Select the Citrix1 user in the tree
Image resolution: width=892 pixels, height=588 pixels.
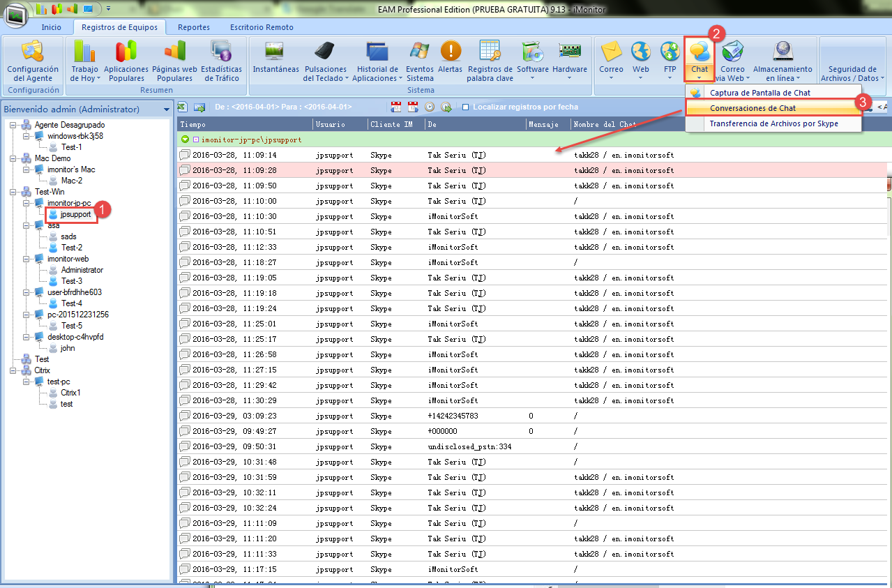(70, 393)
